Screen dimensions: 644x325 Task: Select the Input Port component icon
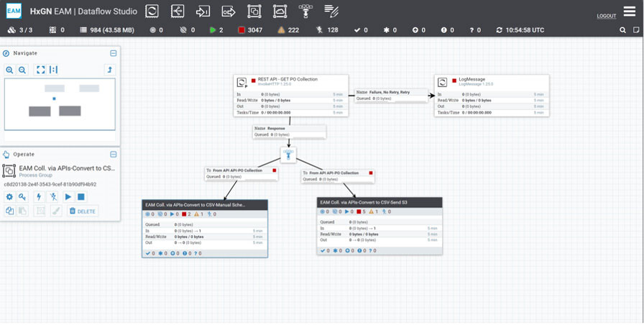tap(203, 11)
